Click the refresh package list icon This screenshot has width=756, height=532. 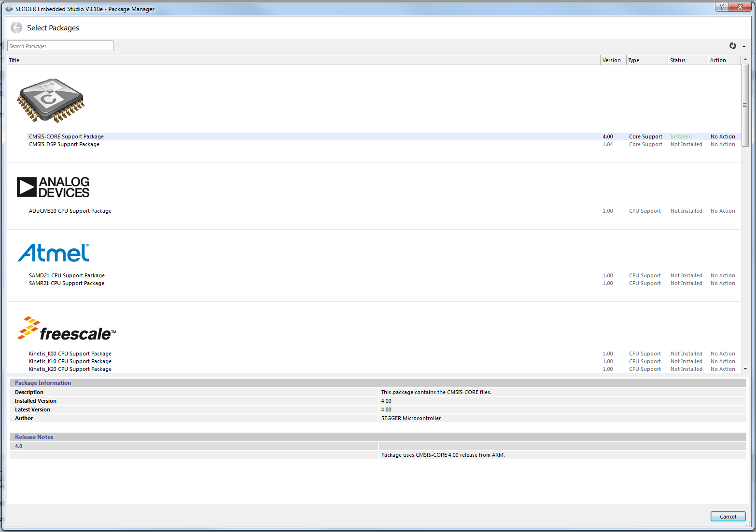point(733,46)
